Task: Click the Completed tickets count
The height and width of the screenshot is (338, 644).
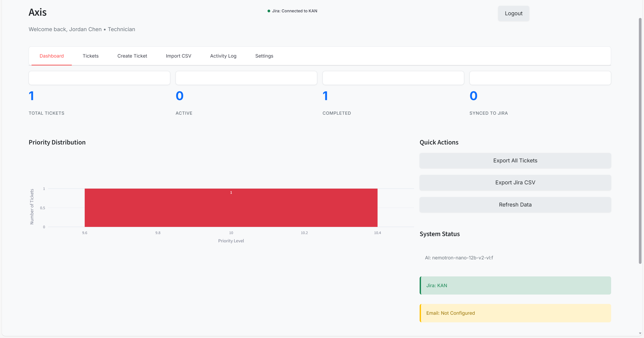Action: click(325, 96)
